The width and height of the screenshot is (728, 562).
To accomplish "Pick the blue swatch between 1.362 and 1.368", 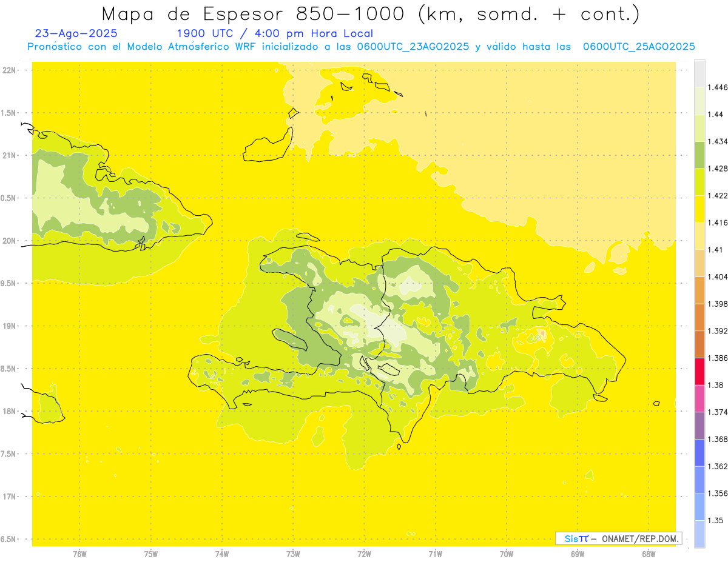I will [699, 452].
